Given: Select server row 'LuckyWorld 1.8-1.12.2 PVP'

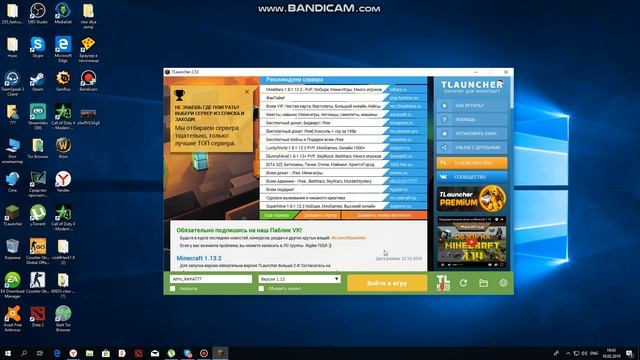Looking at the screenshot, I should pos(343,147).
